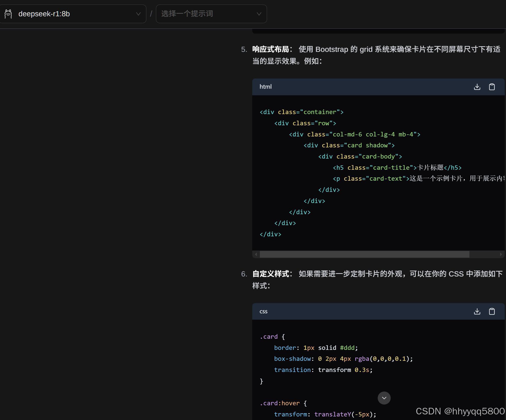This screenshot has height=420, width=506.
Task: Click the .card:hover selector line
Action: pyautogui.click(x=280, y=403)
